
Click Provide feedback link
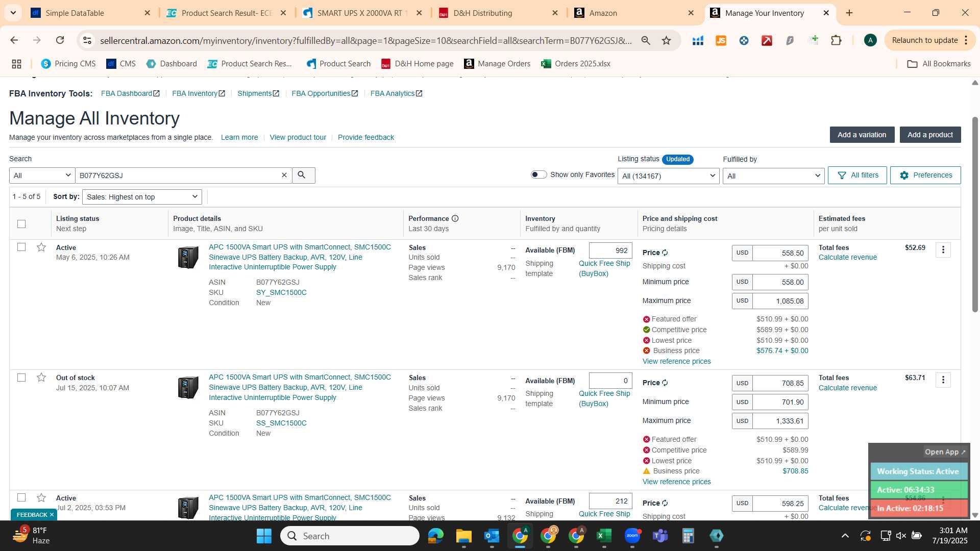tap(365, 137)
